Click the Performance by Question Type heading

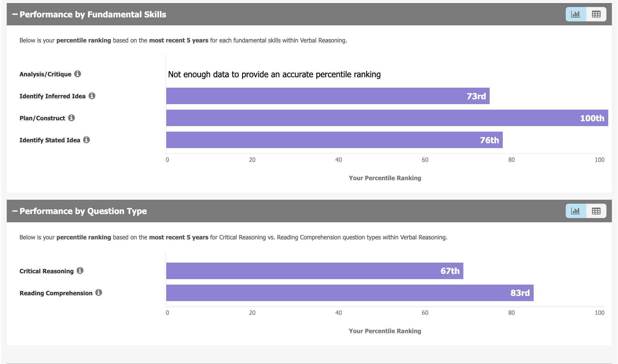click(83, 211)
